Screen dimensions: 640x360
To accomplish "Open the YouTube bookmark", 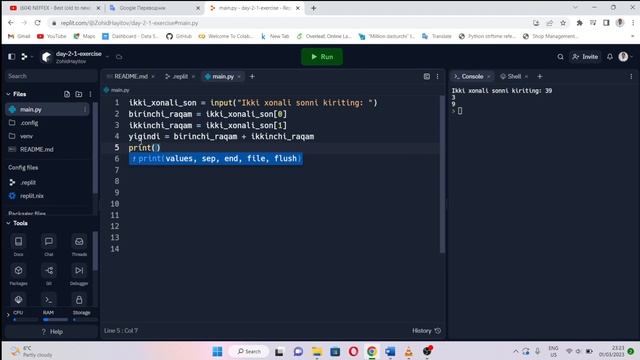I will pos(52,36).
